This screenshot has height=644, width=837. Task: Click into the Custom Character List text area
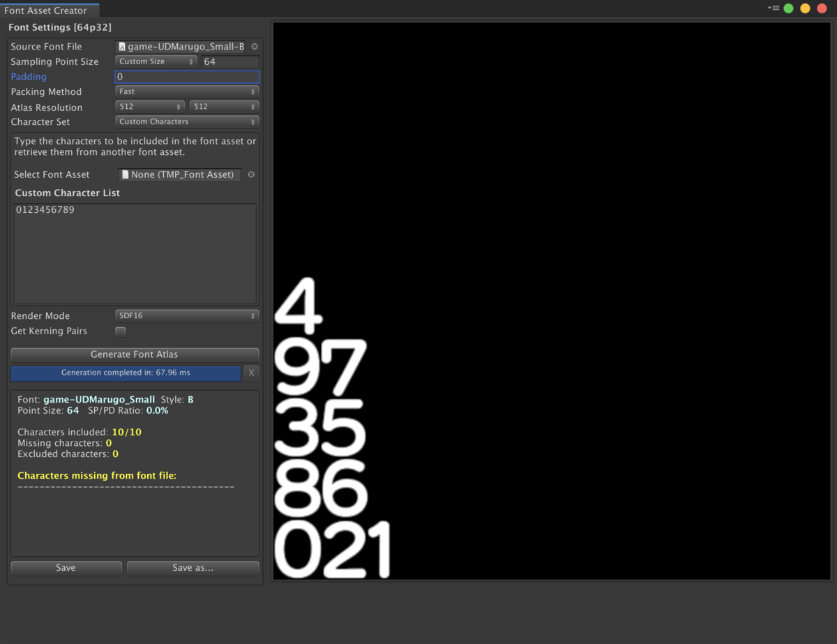coord(135,253)
